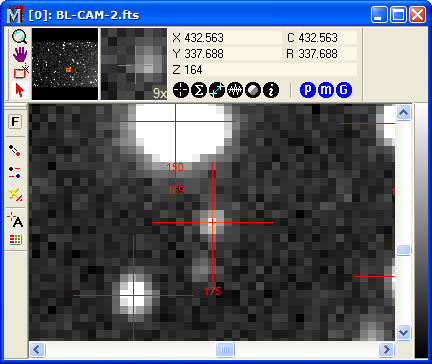Viewport: 432px width, 364px height.
Task: Open the Sigma statistics tool
Action: click(x=199, y=90)
